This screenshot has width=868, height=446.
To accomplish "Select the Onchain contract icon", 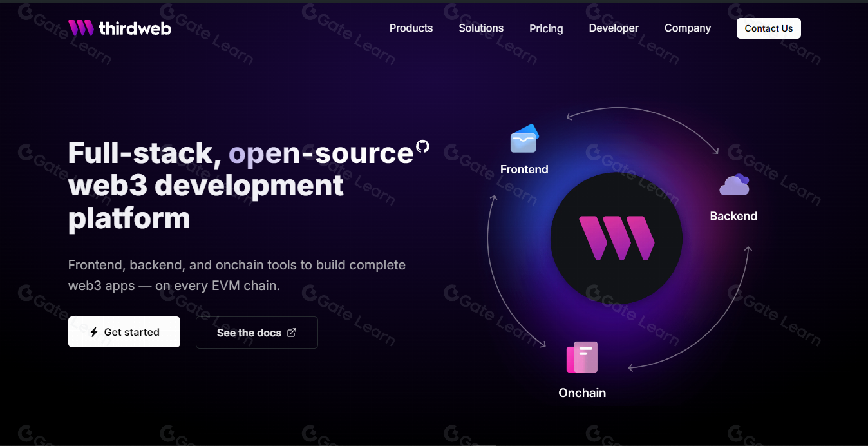I will (x=582, y=357).
